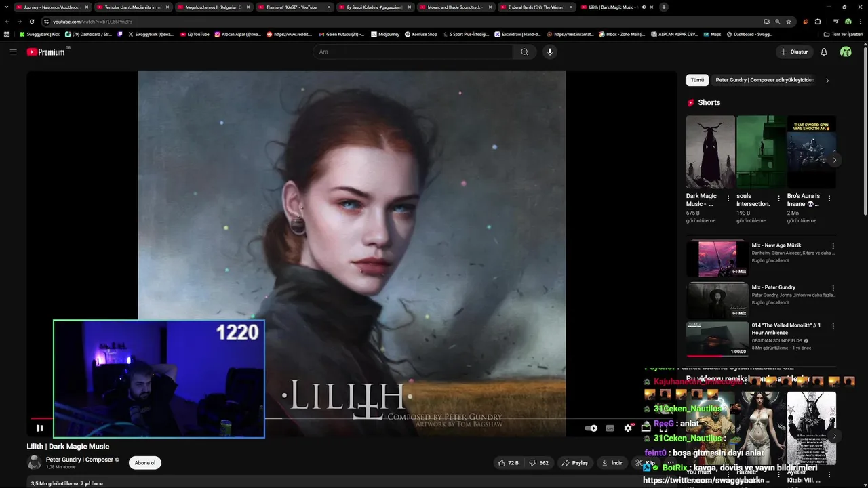Open player settings gear
Screen dimensions: 868x488
coord(628,428)
